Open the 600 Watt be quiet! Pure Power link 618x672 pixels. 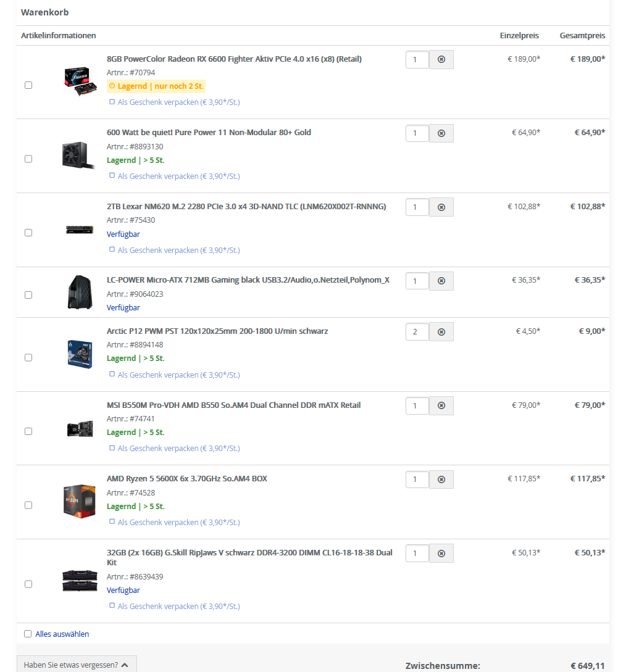209,133
